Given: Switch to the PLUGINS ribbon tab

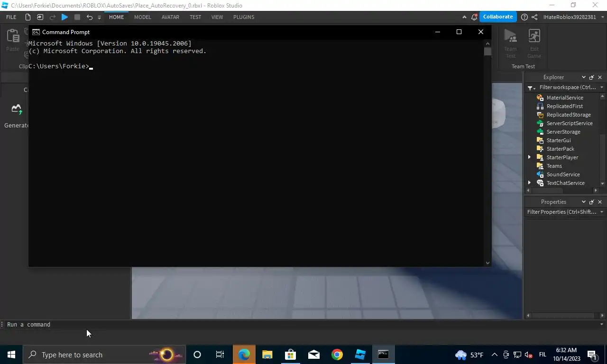Looking at the screenshot, I should point(244,17).
